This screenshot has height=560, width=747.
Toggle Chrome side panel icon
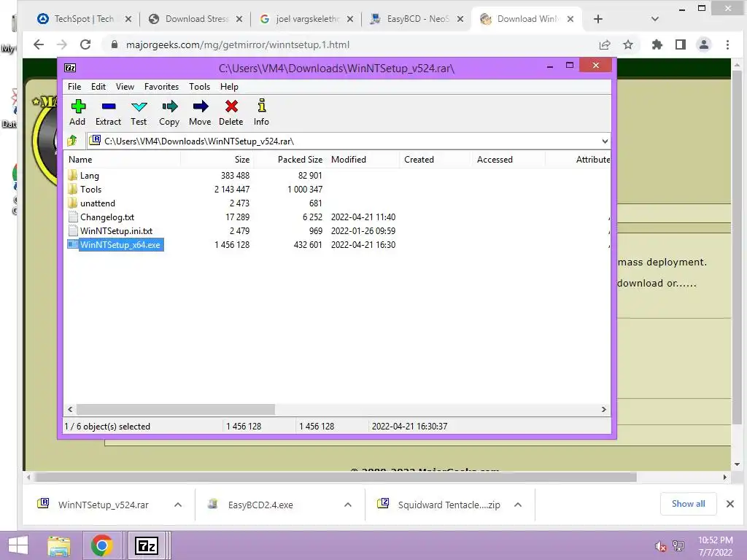click(x=681, y=44)
